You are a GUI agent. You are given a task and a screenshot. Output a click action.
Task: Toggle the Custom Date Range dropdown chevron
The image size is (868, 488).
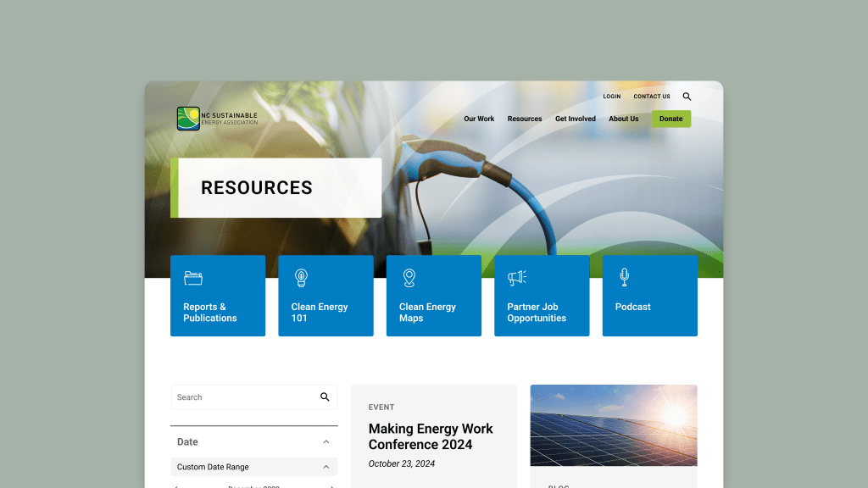pyautogui.click(x=326, y=467)
